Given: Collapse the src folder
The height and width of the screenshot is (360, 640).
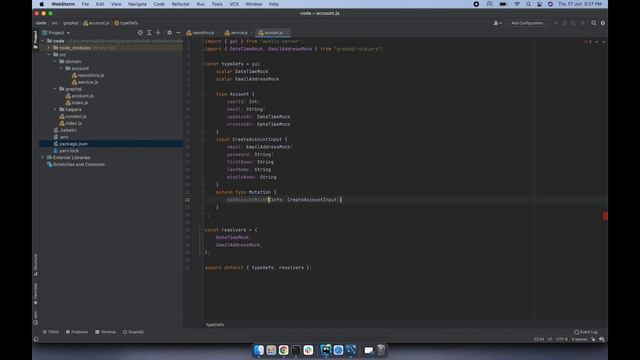Looking at the screenshot, I should (49, 55).
